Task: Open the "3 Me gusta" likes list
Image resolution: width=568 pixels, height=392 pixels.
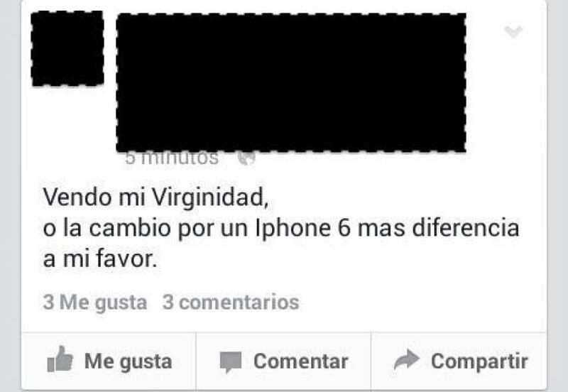Action: coord(95,303)
